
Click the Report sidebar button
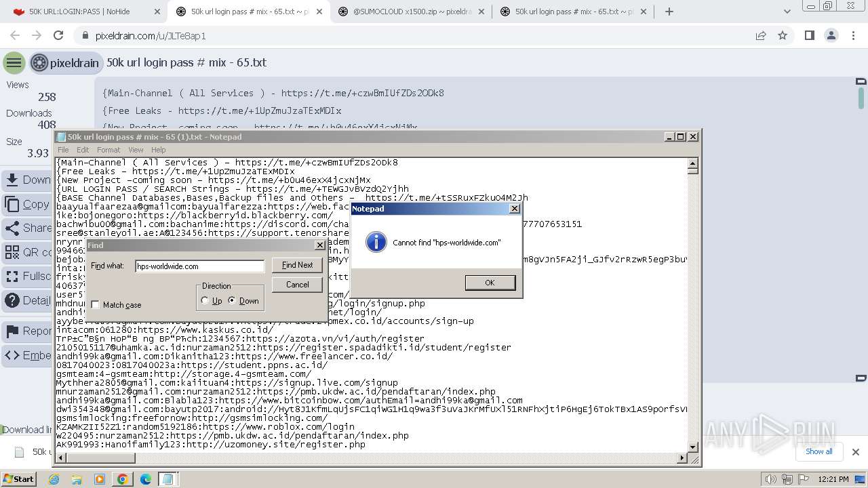pyautogui.click(x=27, y=331)
